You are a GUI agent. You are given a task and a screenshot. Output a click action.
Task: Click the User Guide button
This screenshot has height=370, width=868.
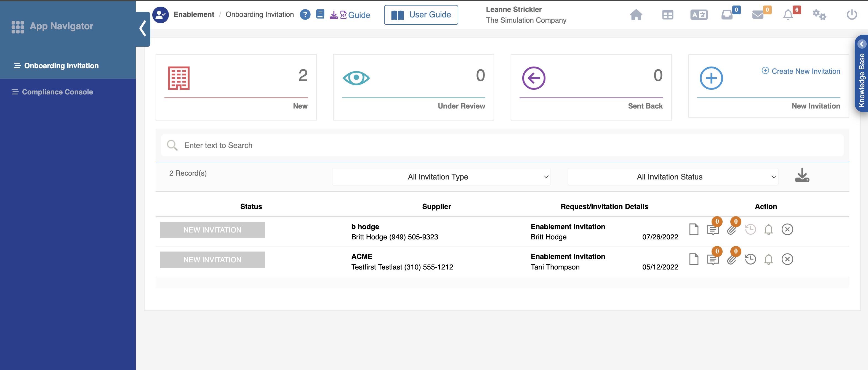421,15
